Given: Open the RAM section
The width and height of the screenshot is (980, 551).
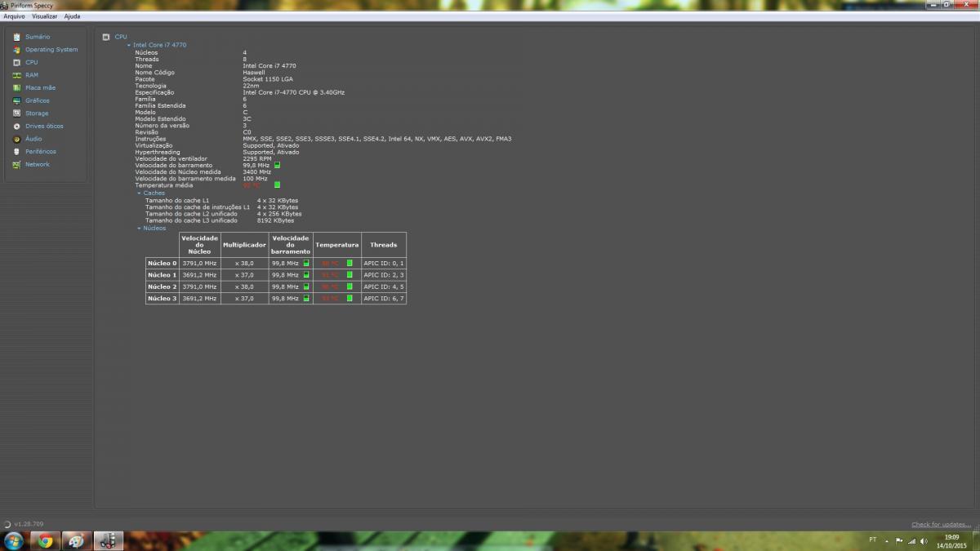Looking at the screenshot, I should pos(32,75).
